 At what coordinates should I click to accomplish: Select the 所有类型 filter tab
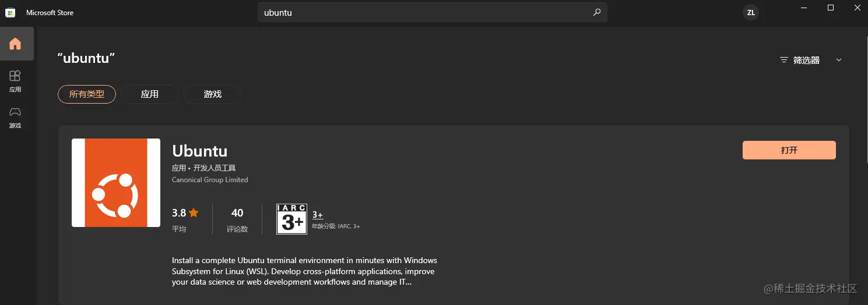[x=87, y=94]
